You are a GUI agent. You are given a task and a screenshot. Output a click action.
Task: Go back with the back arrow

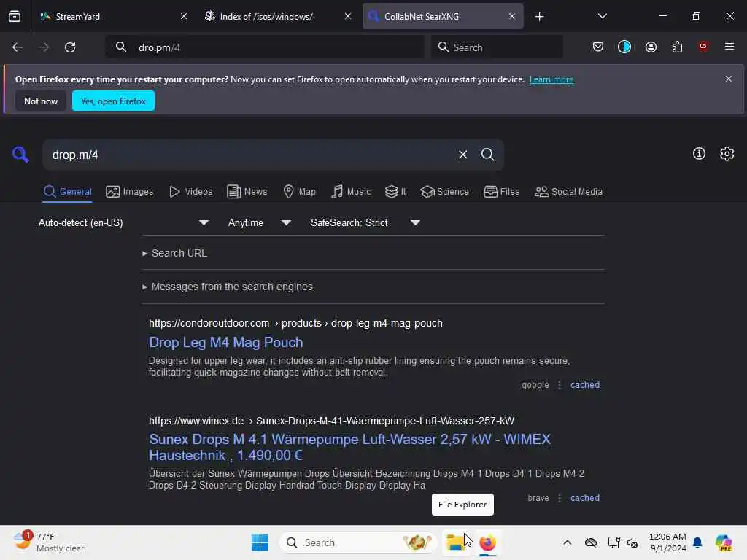(18, 47)
